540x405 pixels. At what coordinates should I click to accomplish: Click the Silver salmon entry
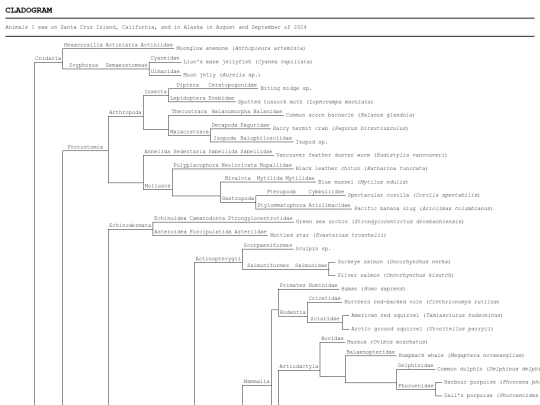(395, 275)
